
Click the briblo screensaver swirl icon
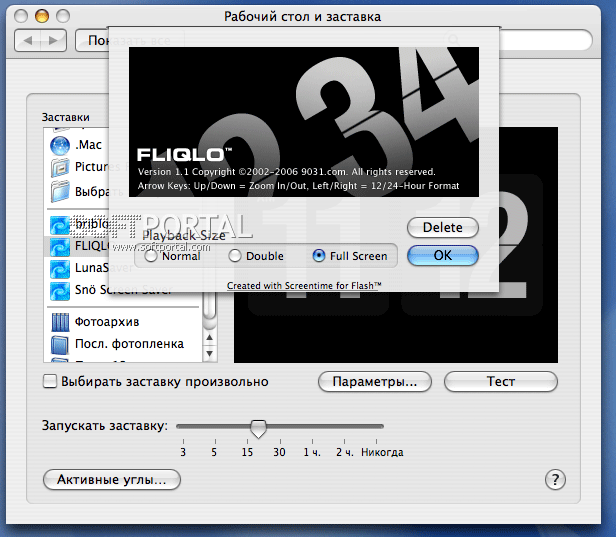point(60,225)
